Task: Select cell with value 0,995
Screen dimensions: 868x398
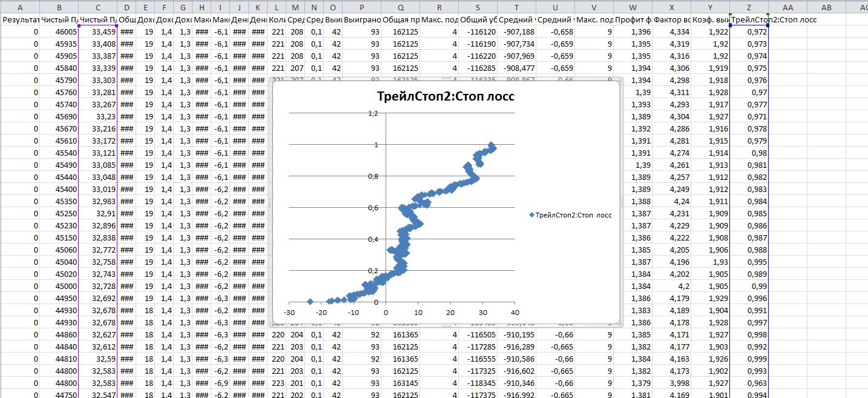Action: (749, 262)
